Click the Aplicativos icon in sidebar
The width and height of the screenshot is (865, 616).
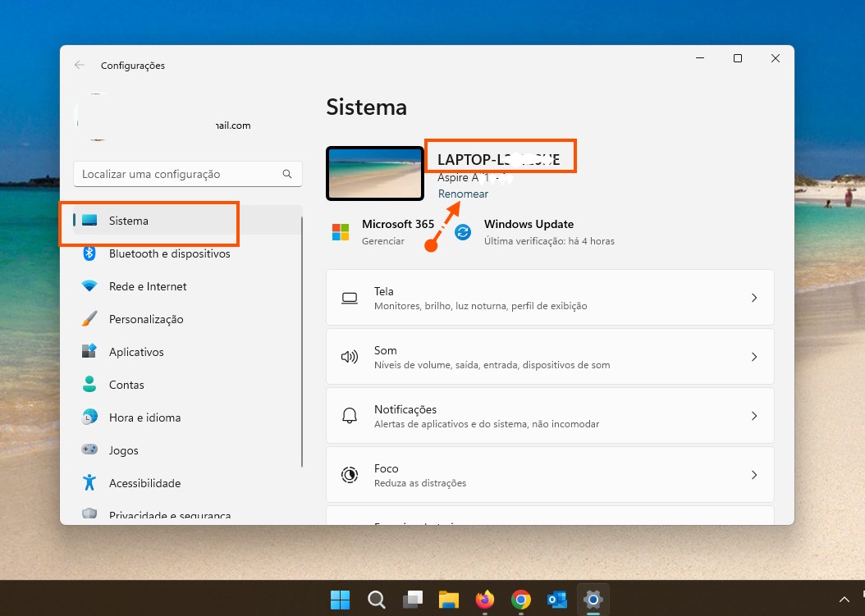(89, 351)
